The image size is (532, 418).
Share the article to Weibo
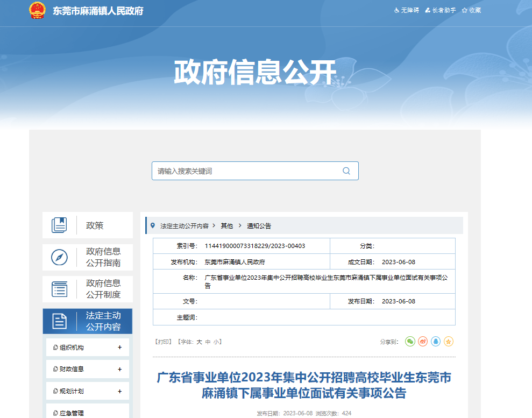pos(423,342)
